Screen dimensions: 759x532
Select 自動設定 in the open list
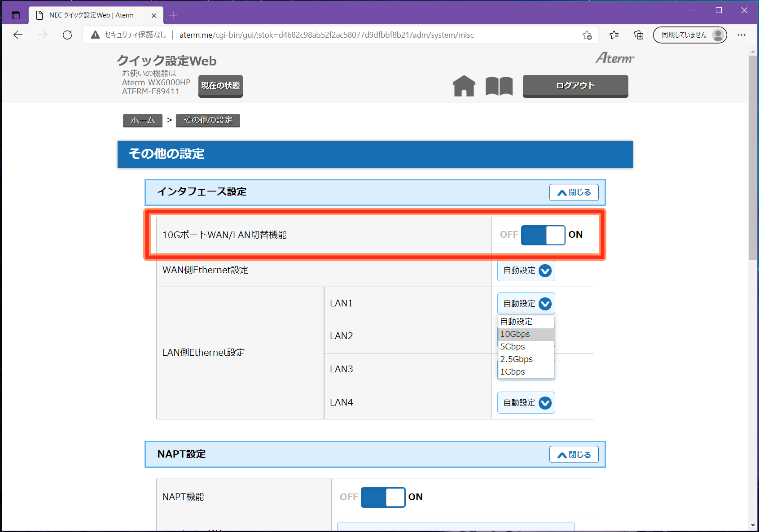tap(526, 322)
